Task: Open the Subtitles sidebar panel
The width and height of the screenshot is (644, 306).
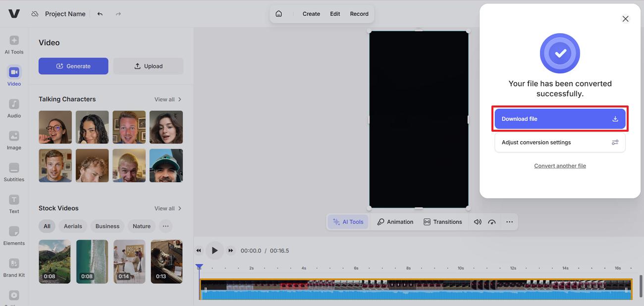Action: coord(14,172)
